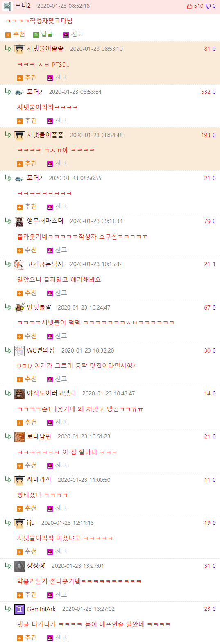The height and width of the screenshot is (644, 220).
Task: Click the thumbs-down icon in top header
Action: click(x=208, y=6)
